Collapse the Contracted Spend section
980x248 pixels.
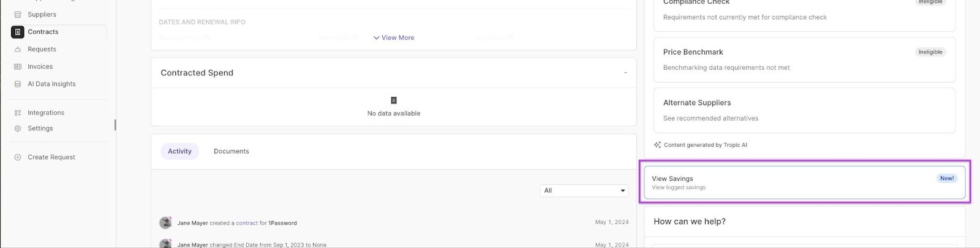pyautogui.click(x=625, y=73)
